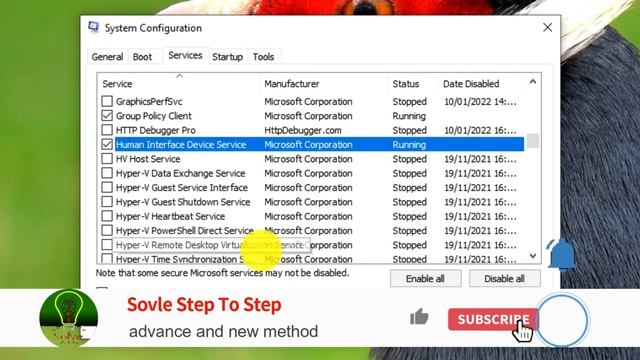Uncheck Human Interface Device Service
640x360 pixels.
(x=107, y=144)
